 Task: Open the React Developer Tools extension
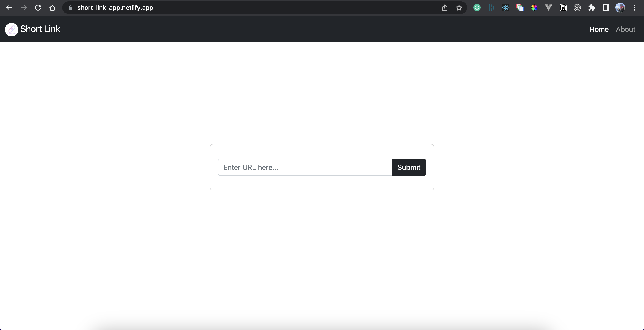tap(505, 8)
